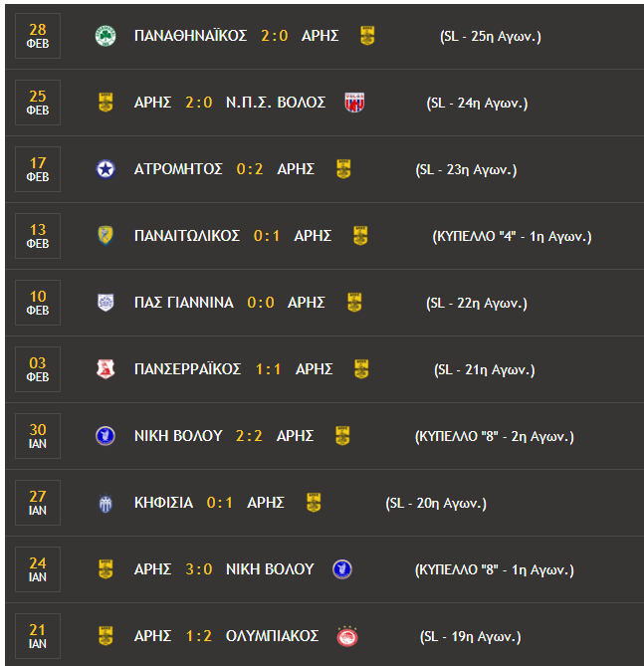Click the Kifisia team crest

[106, 503]
